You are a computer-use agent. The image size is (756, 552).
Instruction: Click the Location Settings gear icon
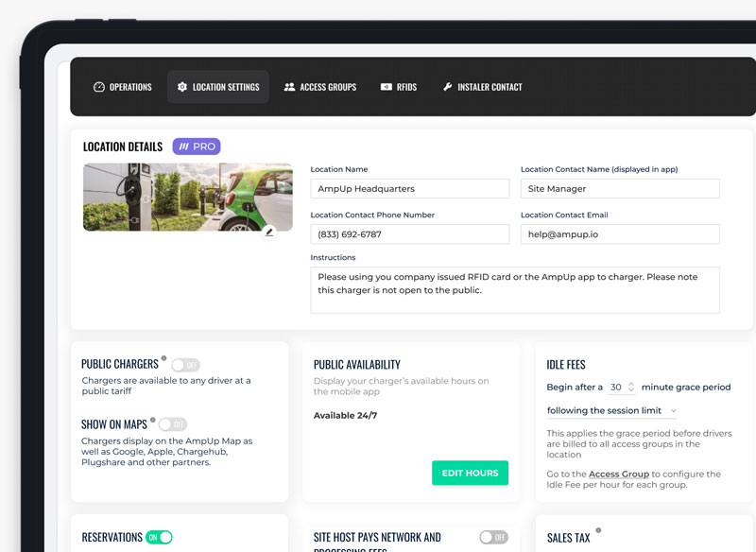tap(182, 87)
